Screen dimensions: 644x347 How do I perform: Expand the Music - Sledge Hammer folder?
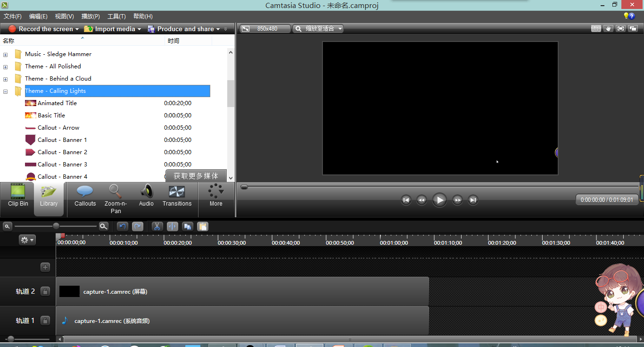[x=6, y=55]
